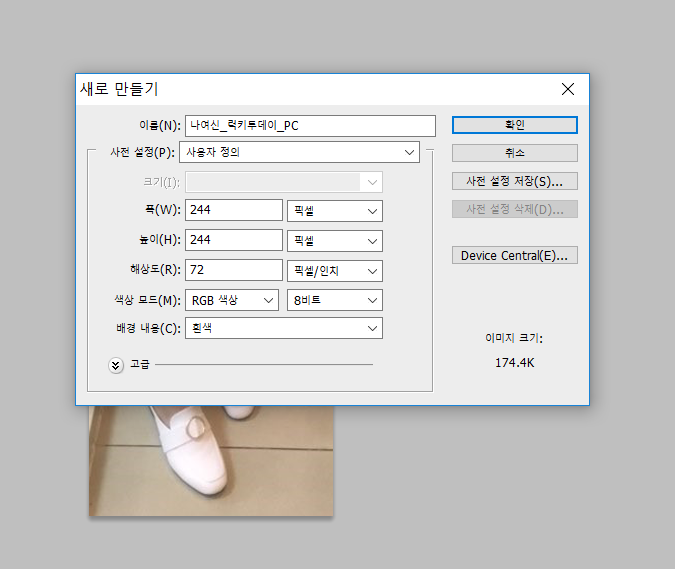Click the 174.4K image size value
The image size is (675, 569).
tap(514, 363)
